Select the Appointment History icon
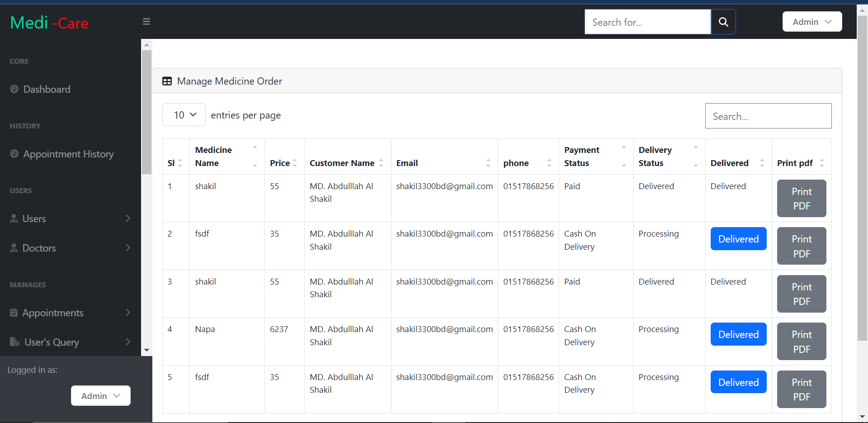 tap(14, 154)
